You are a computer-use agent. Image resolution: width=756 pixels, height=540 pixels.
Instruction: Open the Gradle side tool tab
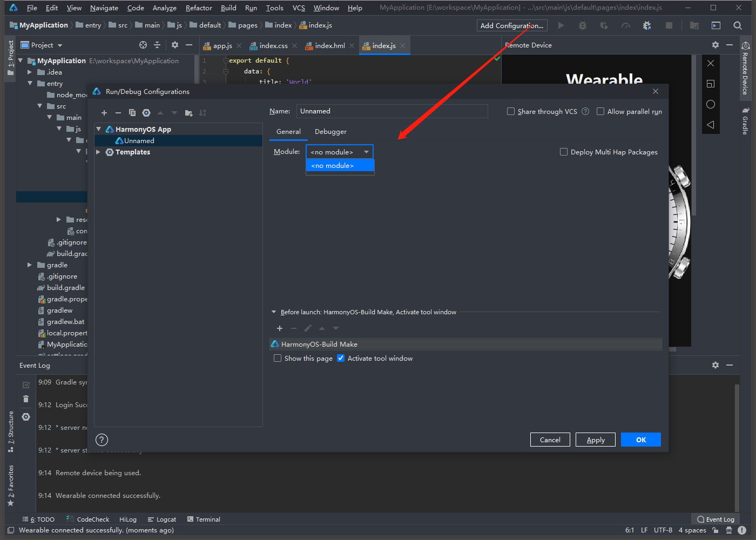tap(746, 121)
